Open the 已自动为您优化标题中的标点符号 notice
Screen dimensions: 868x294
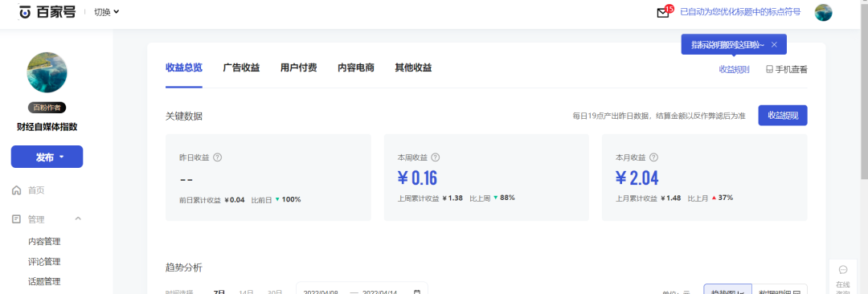pyautogui.click(x=740, y=11)
